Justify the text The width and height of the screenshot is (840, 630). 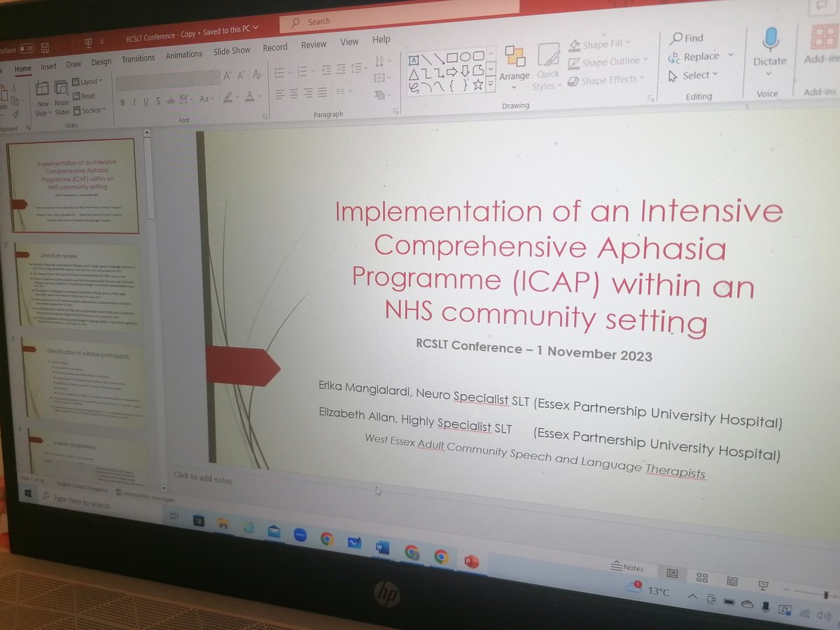[x=323, y=92]
